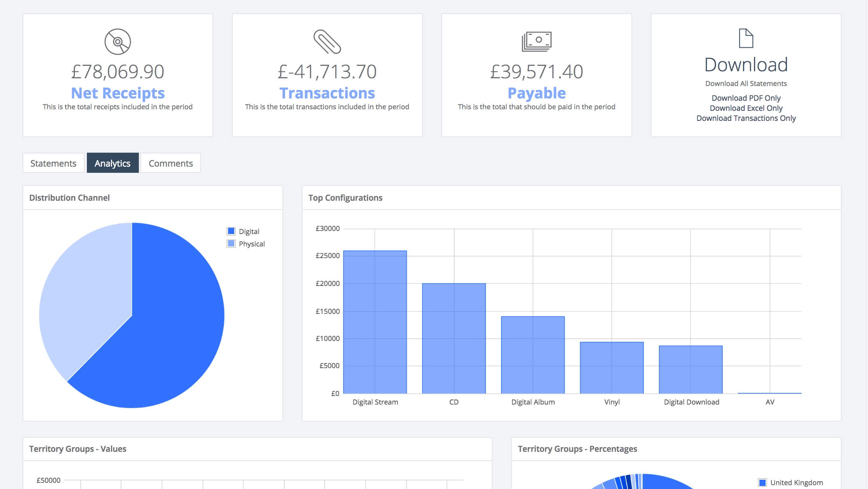Click the document icon above Download
Image resolution: width=868 pixels, height=489 pixels.
746,38
